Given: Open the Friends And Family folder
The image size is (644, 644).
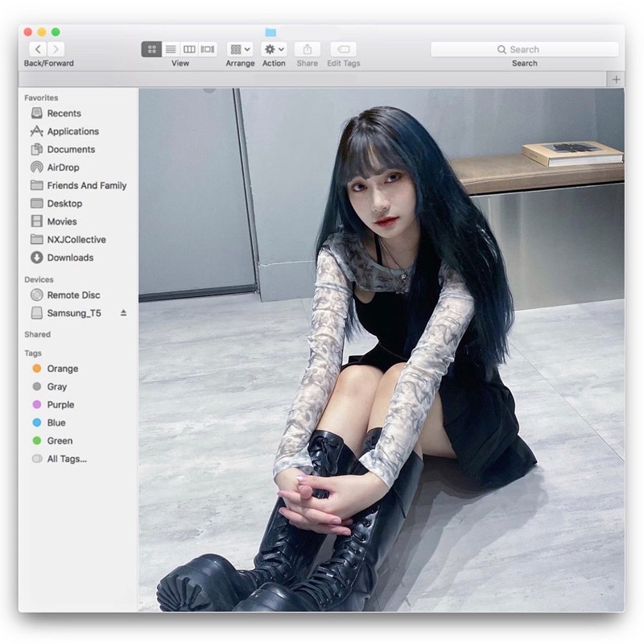Looking at the screenshot, I should click(x=86, y=185).
